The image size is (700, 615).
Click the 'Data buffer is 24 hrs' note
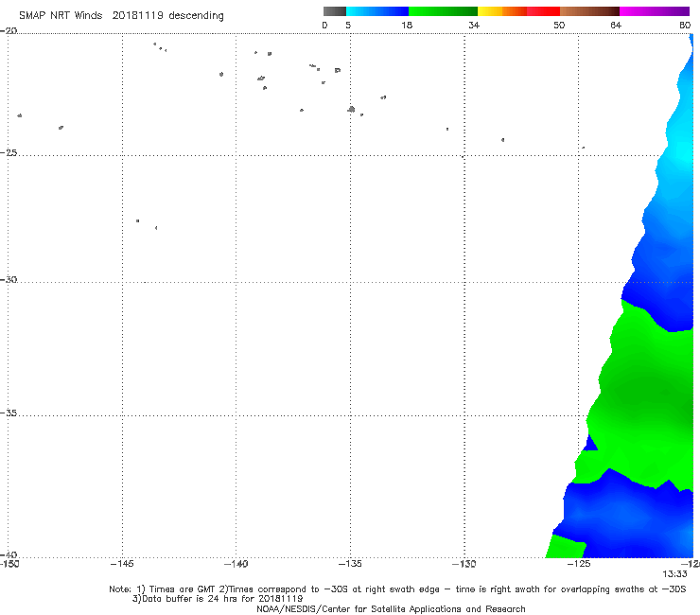coord(218,599)
